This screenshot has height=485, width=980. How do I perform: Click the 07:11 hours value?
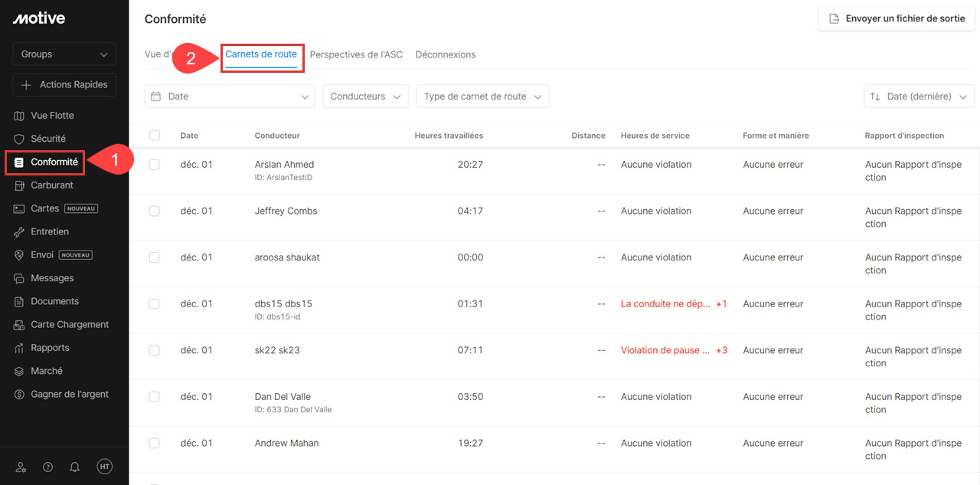(x=470, y=350)
